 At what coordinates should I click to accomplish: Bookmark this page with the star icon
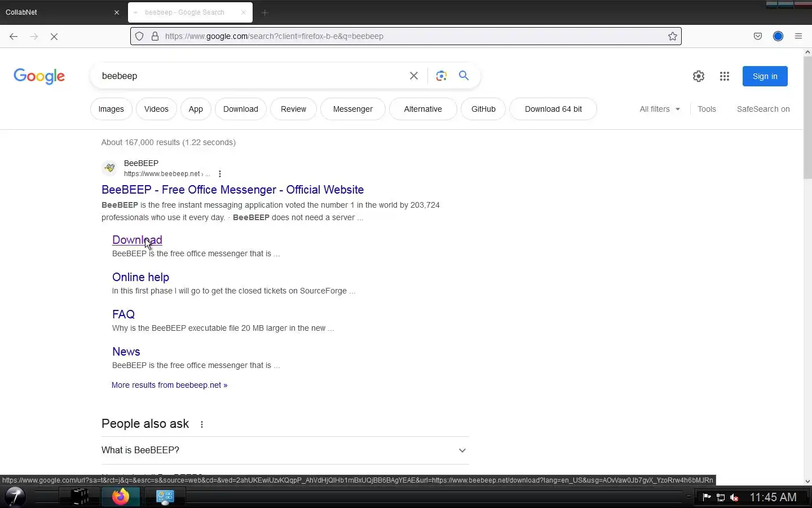click(673, 36)
